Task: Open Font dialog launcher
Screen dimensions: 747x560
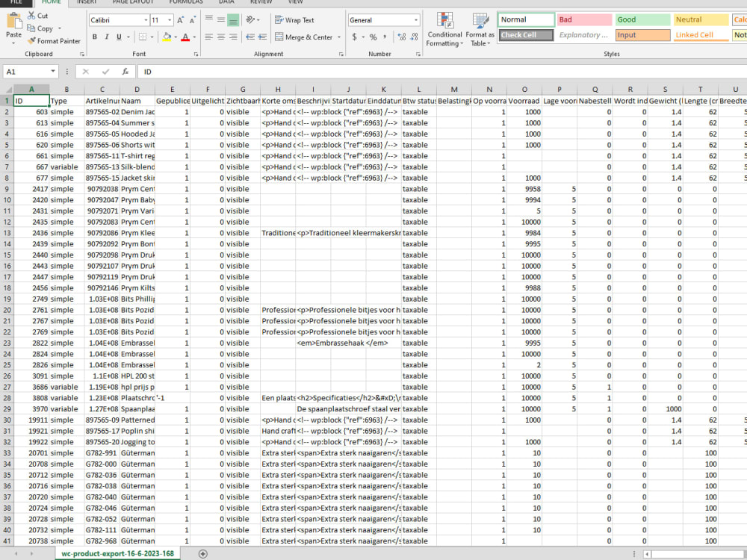Action: tap(196, 55)
